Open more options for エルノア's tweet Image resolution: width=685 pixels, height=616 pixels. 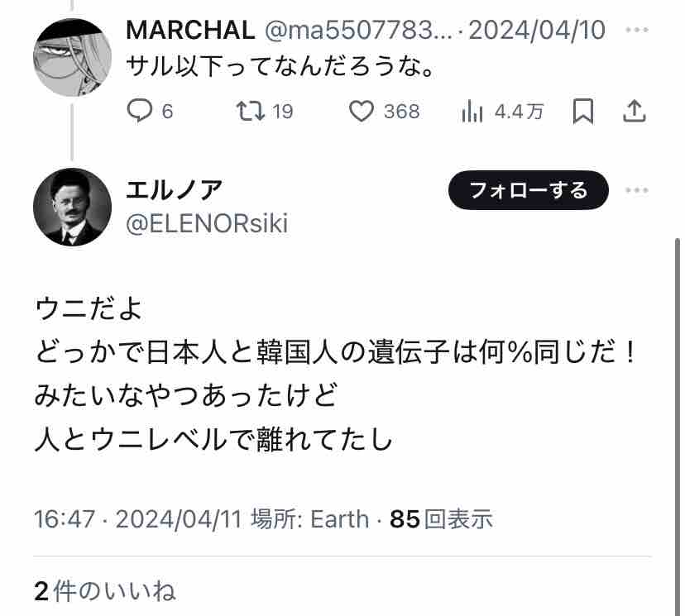(x=636, y=190)
